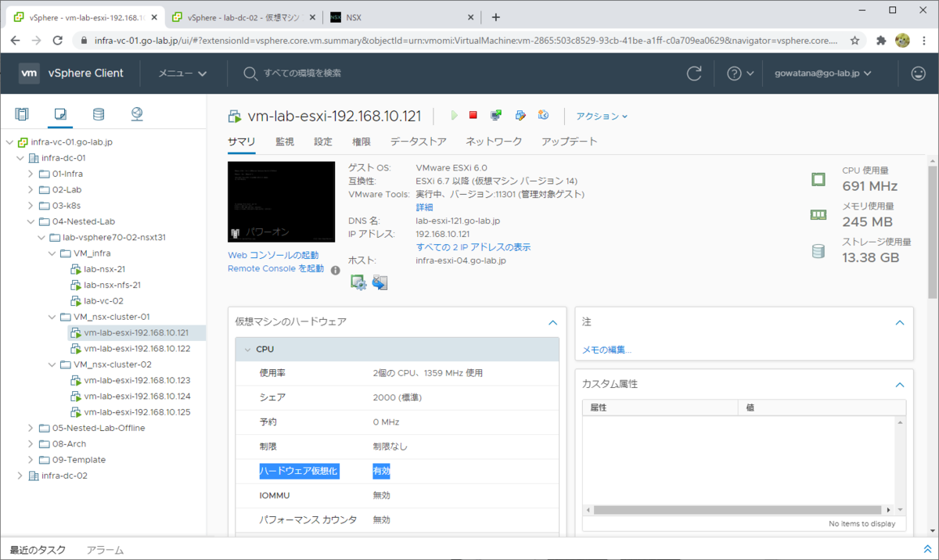Select the Summary tab
This screenshot has width=939, height=560.
pyautogui.click(x=241, y=142)
